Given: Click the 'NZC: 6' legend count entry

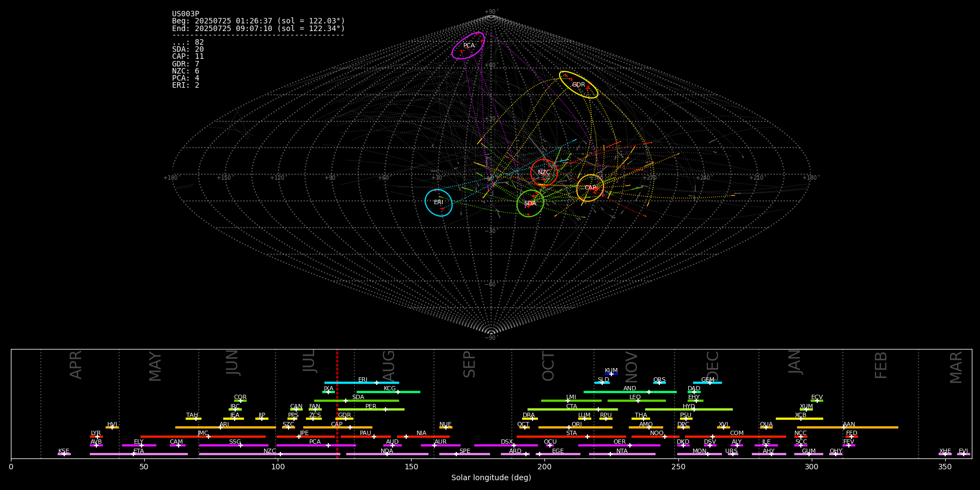Looking at the screenshot, I should pyautogui.click(x=186, y=71).
